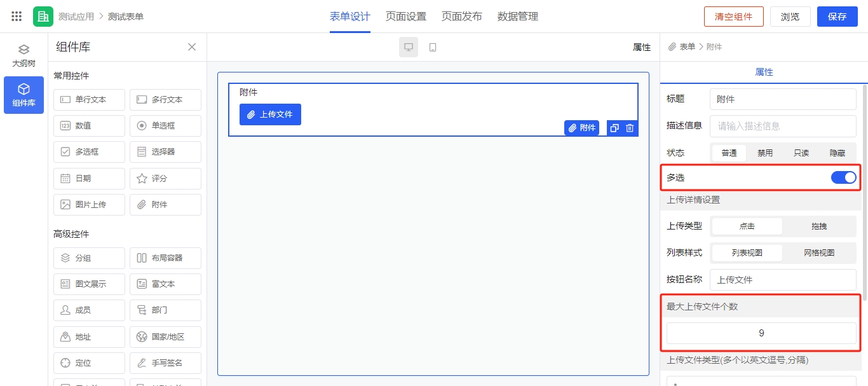The image size is (868, 386).
Task: Add a radio button (单选框) control
Action: pos(165,126)
